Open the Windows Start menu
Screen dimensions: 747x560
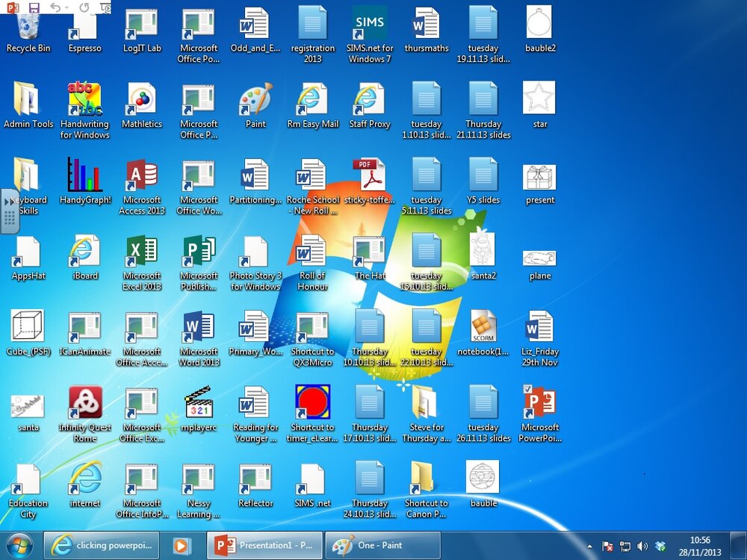pyautogui.click(x=19, y=546)
